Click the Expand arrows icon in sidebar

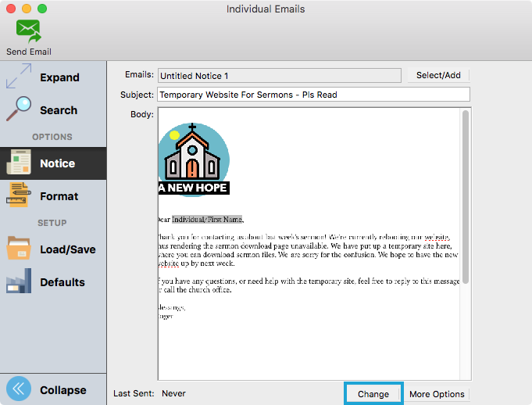(18, 77)
